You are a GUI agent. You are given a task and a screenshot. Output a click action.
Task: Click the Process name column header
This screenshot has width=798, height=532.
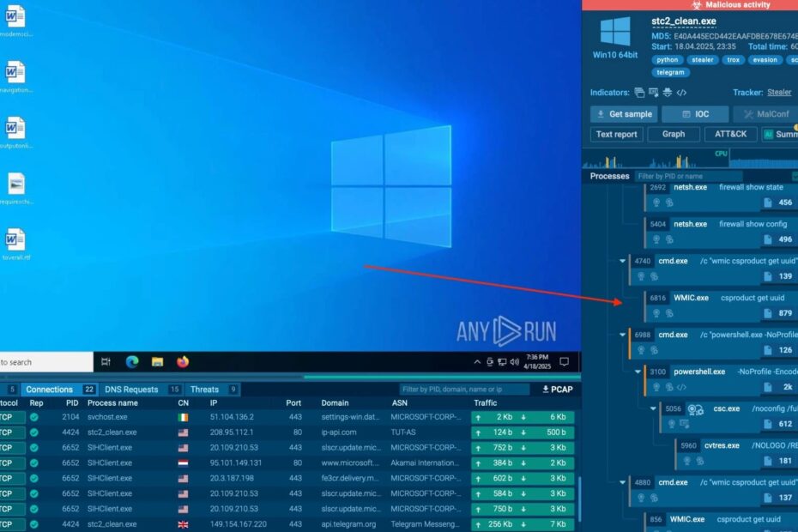(112, 403)
